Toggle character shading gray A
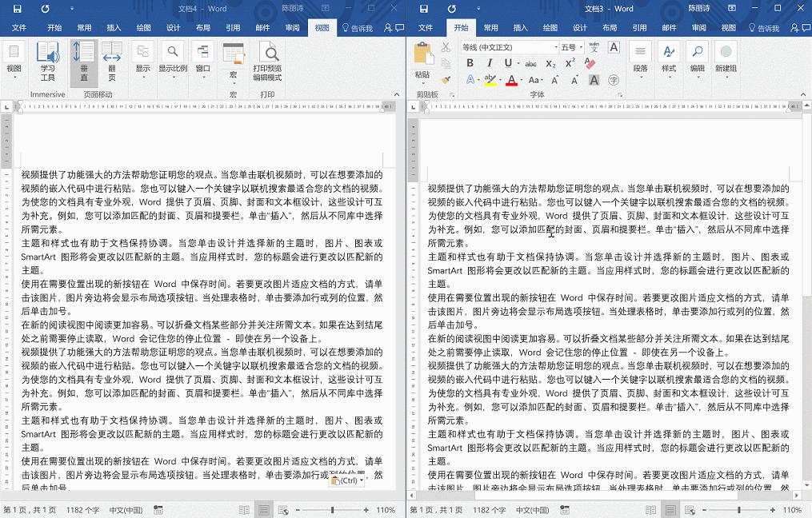The height and width of the screenshot is (518, 812). 594,80
